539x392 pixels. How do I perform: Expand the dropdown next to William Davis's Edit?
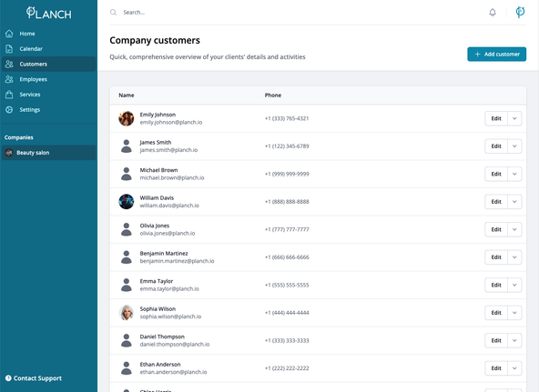pos(514,202)
